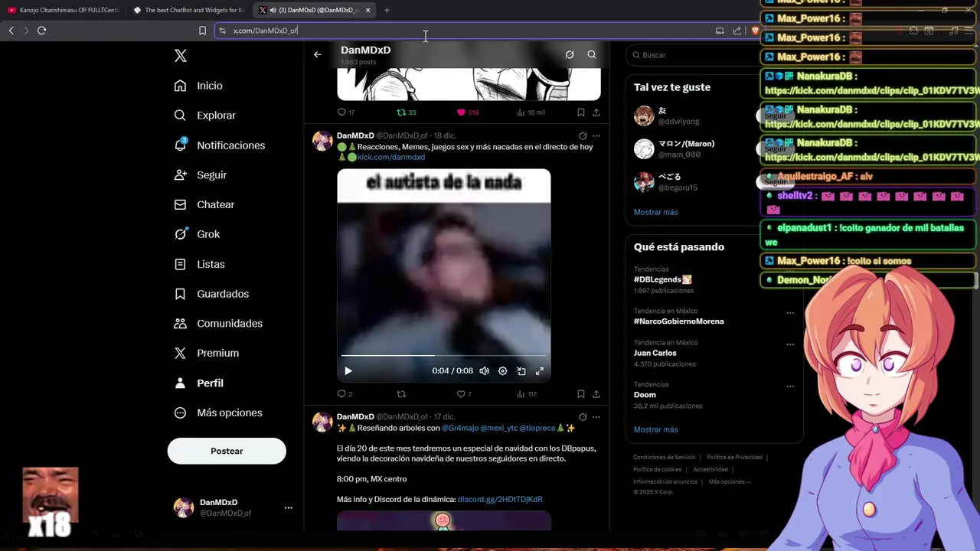
Task: Open a new browser tab
Action: (x=387, y=10)
